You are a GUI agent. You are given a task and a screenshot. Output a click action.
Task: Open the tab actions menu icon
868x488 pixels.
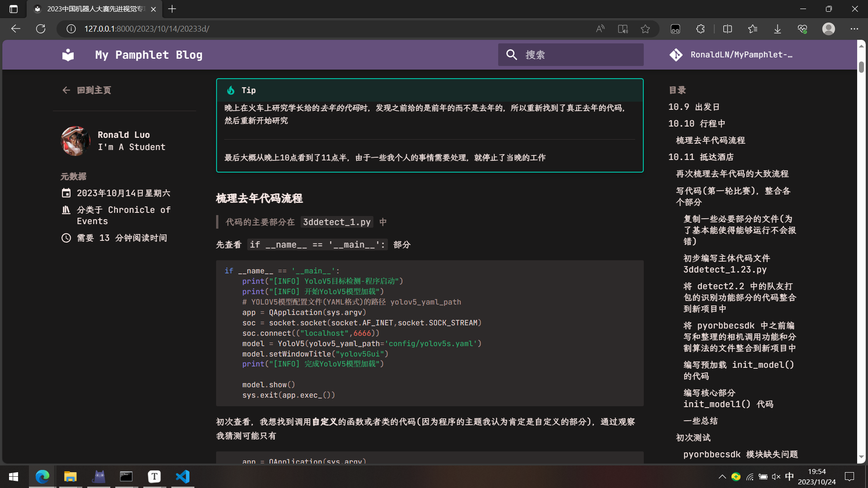pyautogui.click(x=14, y=9)
